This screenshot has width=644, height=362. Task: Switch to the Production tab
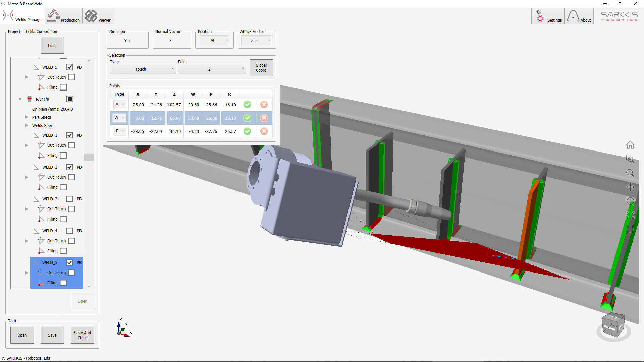64,16
